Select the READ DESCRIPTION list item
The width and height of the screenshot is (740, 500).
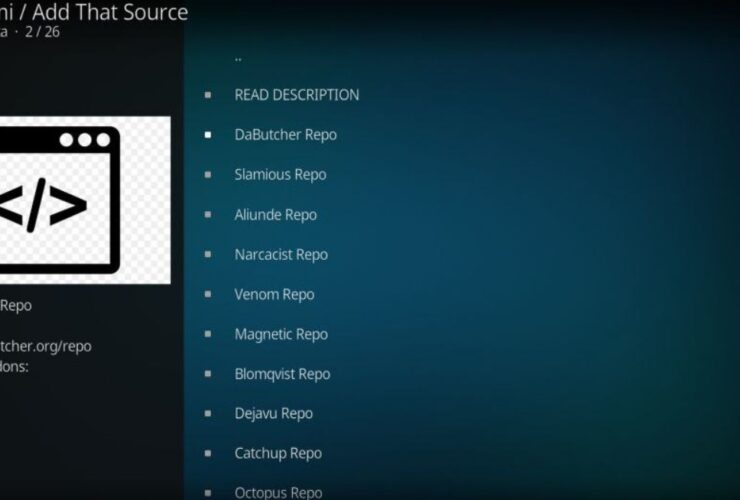point(296,95)
